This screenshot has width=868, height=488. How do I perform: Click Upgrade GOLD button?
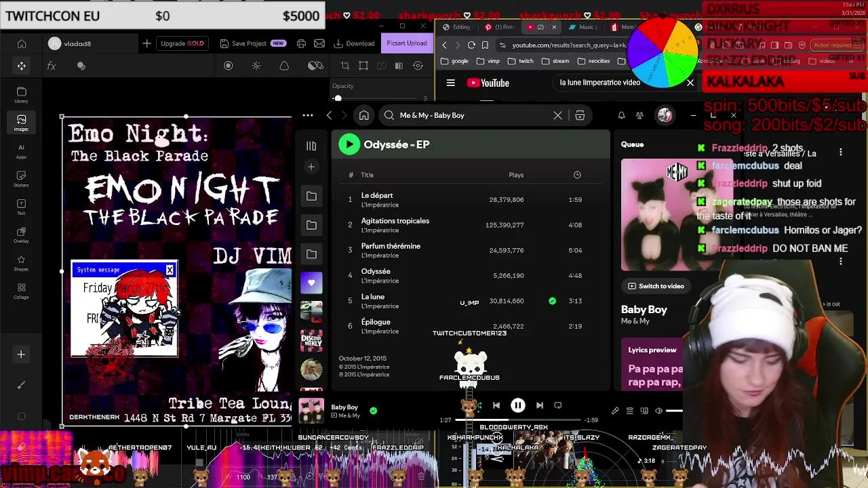click(x=182, y=43)
